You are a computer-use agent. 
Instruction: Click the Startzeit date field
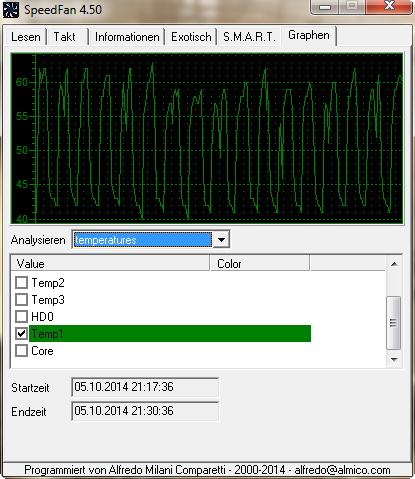pyautogui.click(x=145, y=387)
